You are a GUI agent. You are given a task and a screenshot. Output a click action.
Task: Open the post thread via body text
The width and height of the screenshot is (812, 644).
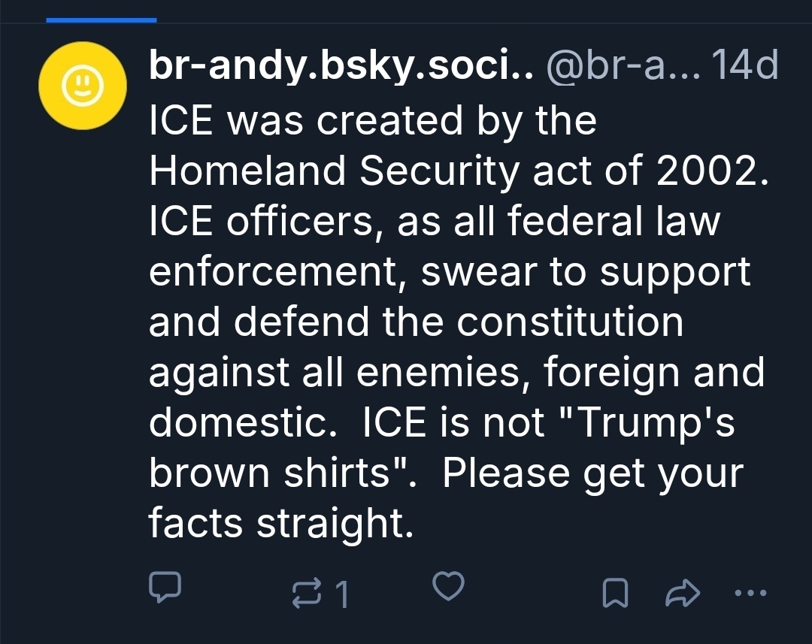pyautogui.click(x=450, y=322)
